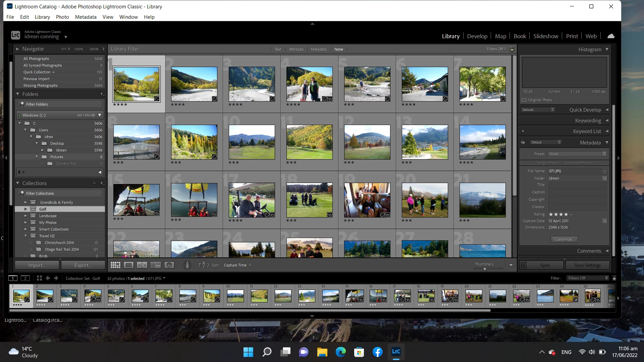Click the Thumbnails size slider
The width and height of the screenshot is (644, 362).
pyautogui.click(x=485, y=269)
